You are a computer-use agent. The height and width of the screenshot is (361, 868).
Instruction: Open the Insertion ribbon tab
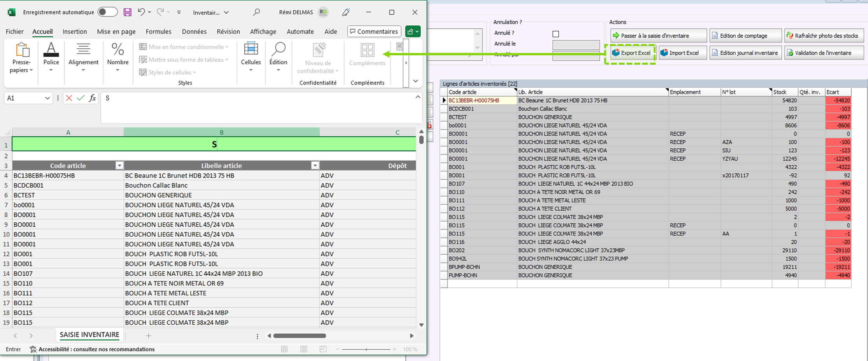[75, 32]
